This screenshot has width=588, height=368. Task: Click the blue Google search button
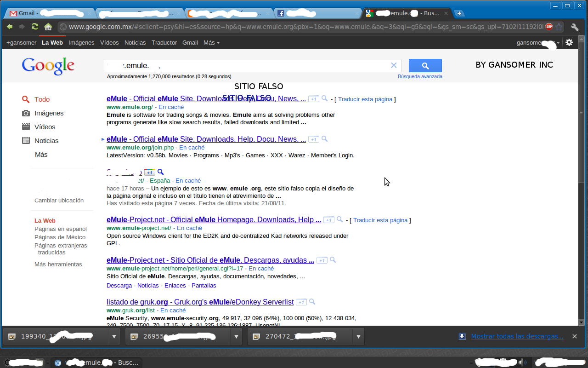[x=424, y=65]
